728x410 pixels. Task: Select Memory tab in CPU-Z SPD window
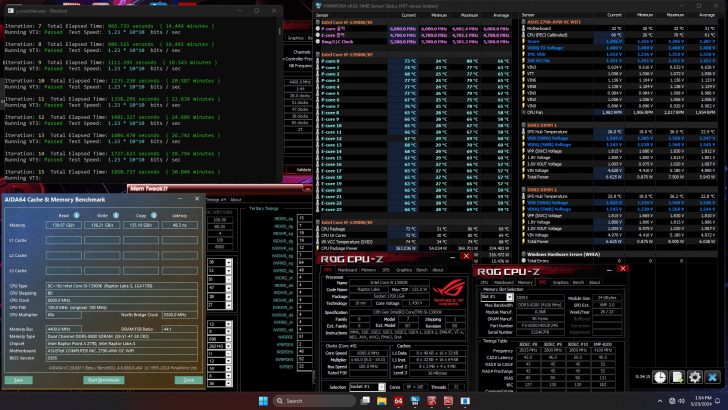[525, 282]
